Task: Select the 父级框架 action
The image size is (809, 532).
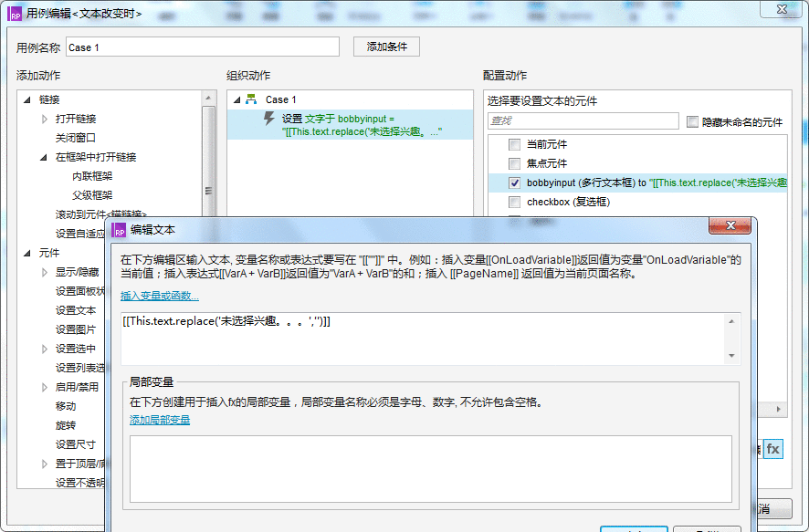Action: pos(92,195)
